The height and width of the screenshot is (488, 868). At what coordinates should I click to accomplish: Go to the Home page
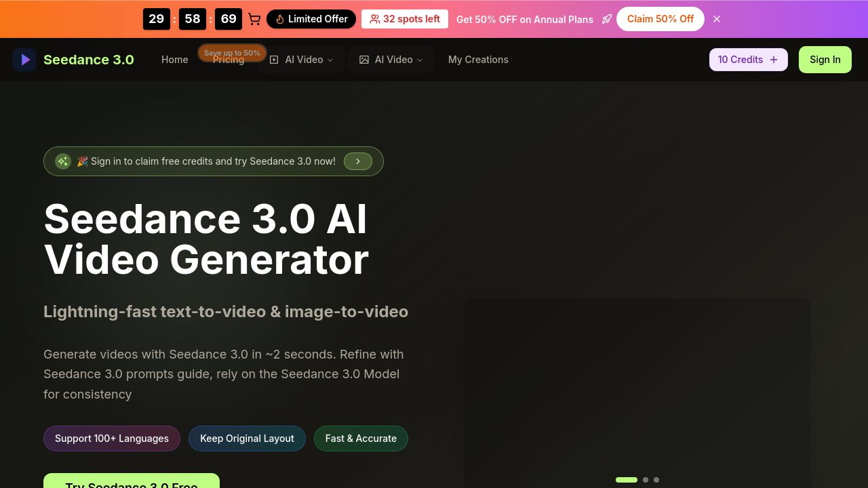coord(175,60)
